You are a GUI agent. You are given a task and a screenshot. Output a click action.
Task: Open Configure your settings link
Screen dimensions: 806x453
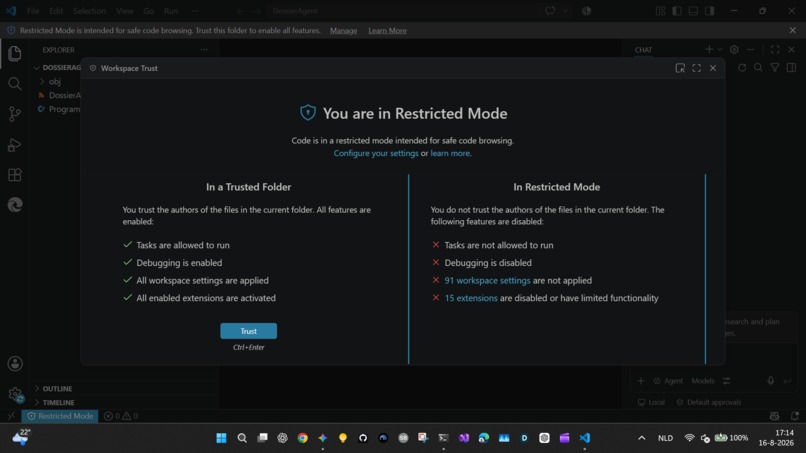376,153
